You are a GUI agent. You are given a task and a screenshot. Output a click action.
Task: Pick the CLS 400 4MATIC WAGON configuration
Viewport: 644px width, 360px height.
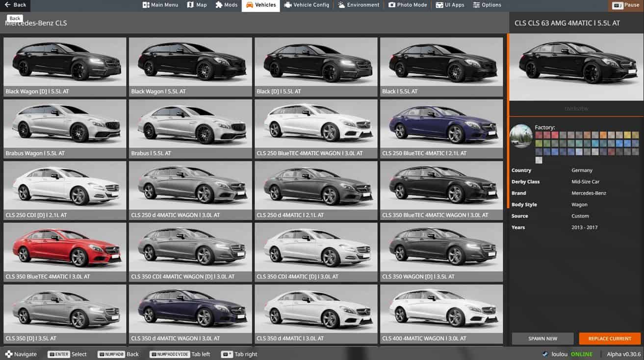click(441, 313)
